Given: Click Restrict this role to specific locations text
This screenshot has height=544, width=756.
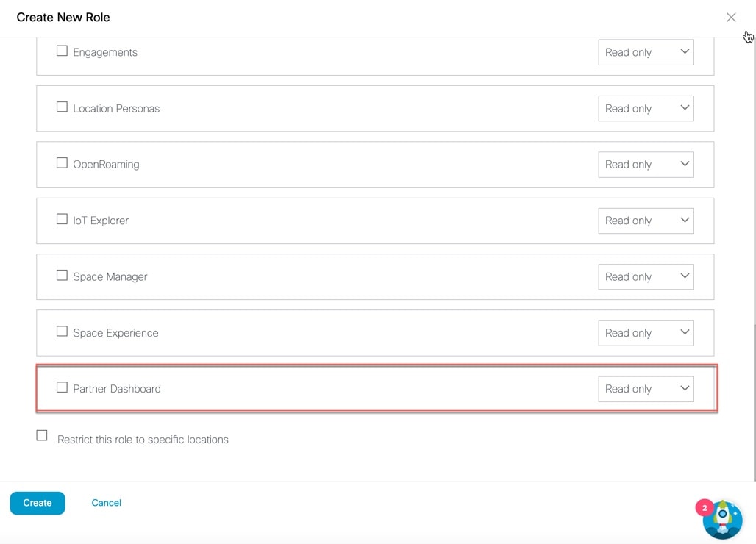Looking at the screenshot, I should click(143, 440).
